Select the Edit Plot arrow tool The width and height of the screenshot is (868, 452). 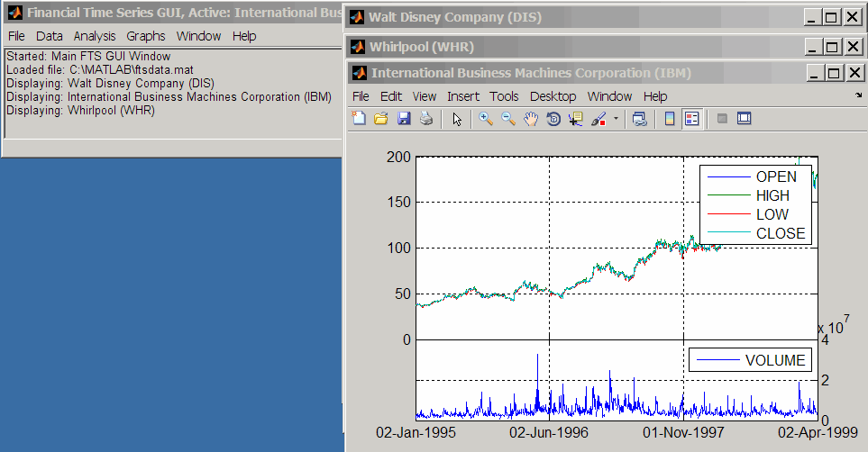click(457, 119)
